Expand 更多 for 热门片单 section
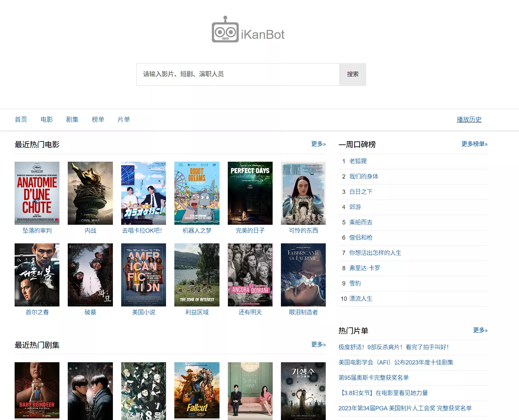Image resolution: width=519 pixels, height=420 pixels. [480, 330]
